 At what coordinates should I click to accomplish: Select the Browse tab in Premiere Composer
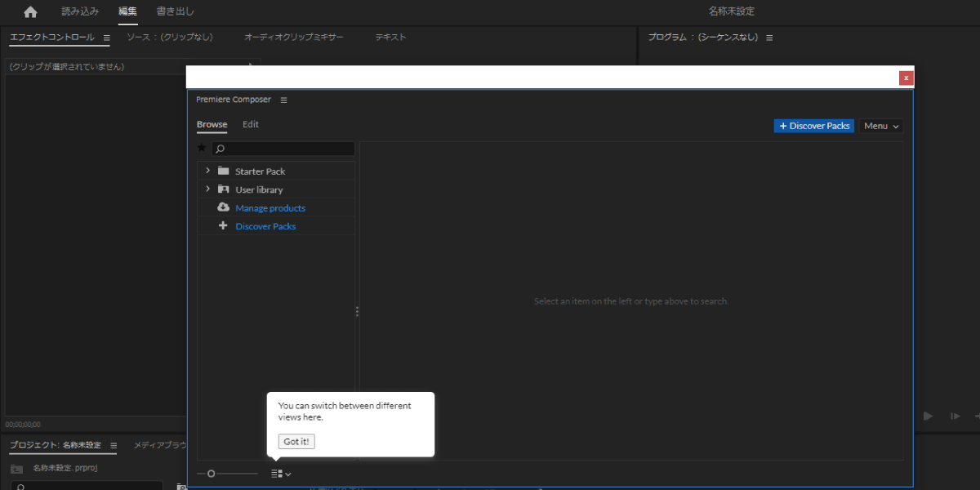coord(212,125)
